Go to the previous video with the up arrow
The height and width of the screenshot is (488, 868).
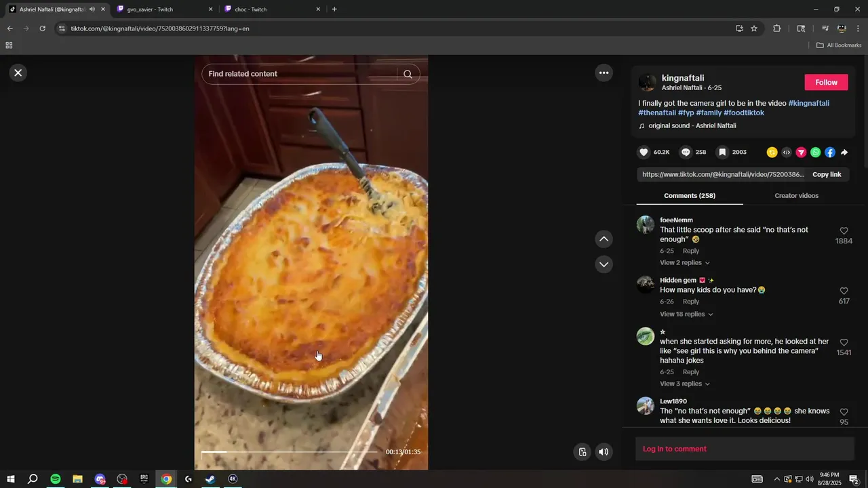pos(604,239)
